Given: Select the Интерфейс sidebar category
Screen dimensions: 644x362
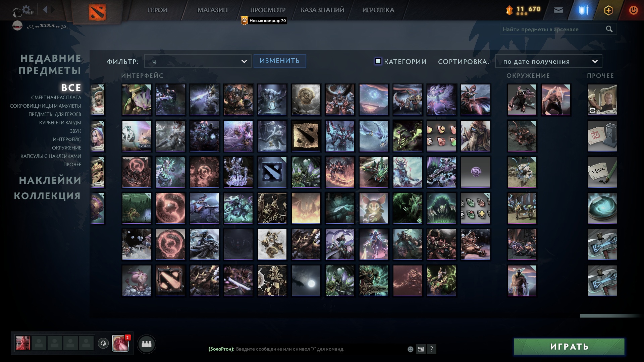Looking at the screenshot, I should pos(67,139).
